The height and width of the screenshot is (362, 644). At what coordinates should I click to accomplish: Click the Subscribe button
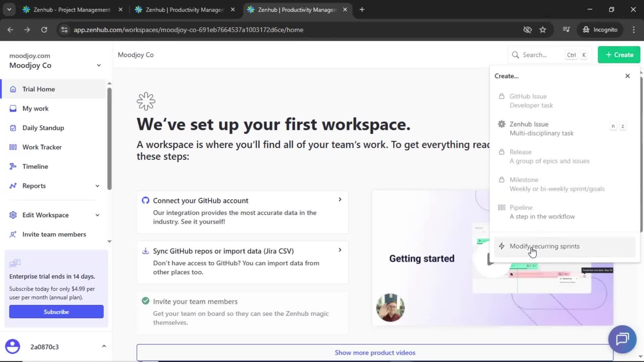click(x=56, y=311)
